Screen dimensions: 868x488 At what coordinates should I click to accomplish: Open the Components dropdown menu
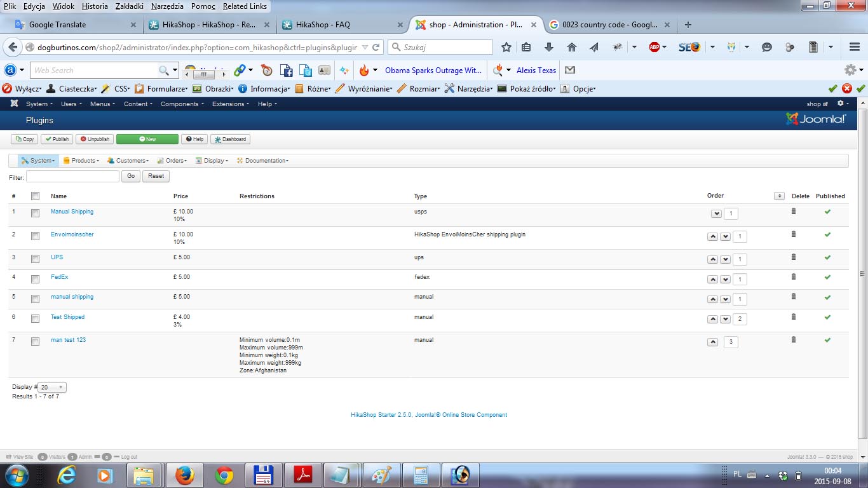182,104
